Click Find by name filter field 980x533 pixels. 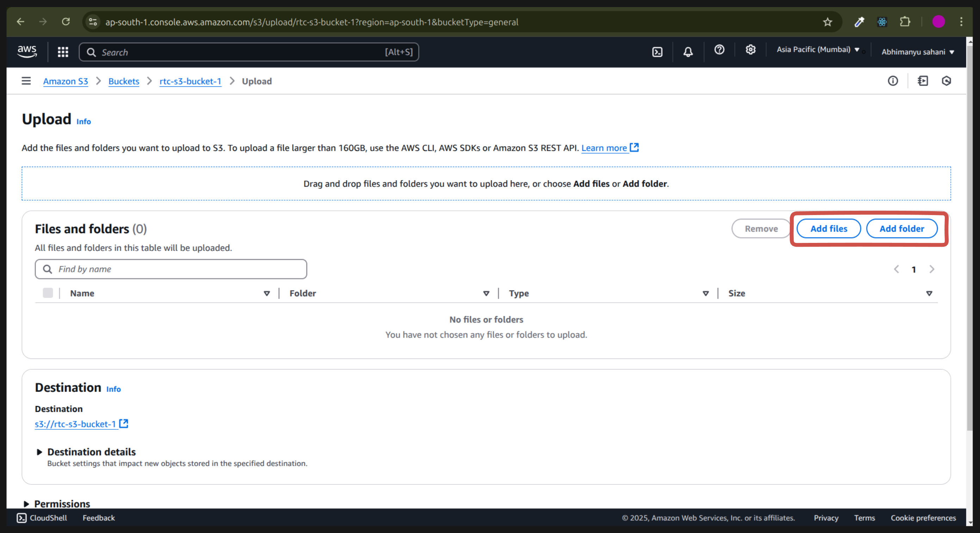[x=171, y=269]
